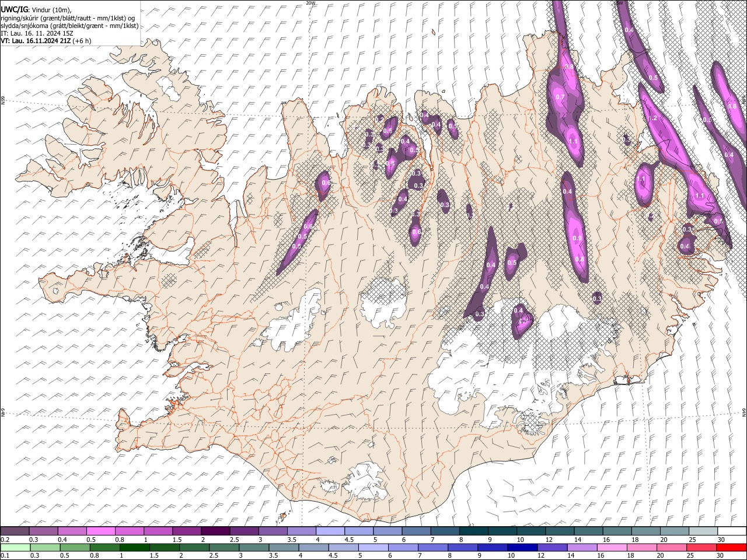Pick the bright red 30 rain legend swatch
Screen dimensions: 747x560
tap(731, 547)
